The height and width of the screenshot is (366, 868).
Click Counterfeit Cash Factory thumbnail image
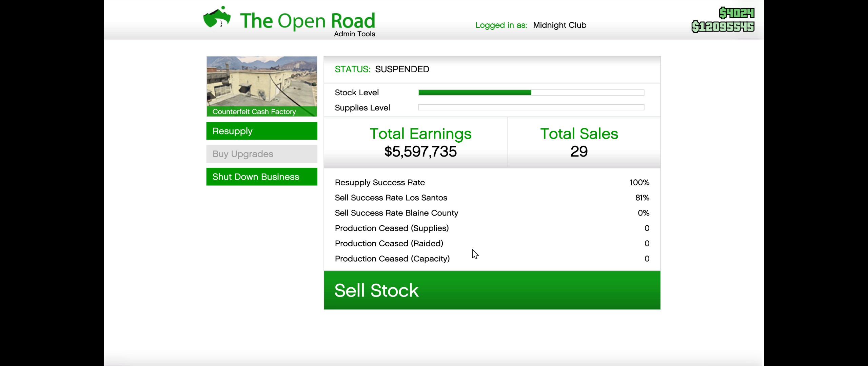tap(261, 81)
